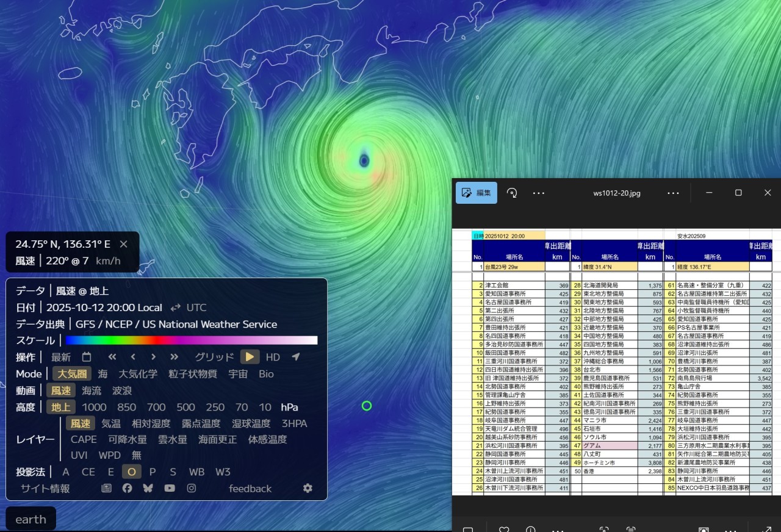Image resolution: width=781 pixels, height=532 pixels.
Task: Click the 編集 edit button in Photos
Action: (477, 193)
